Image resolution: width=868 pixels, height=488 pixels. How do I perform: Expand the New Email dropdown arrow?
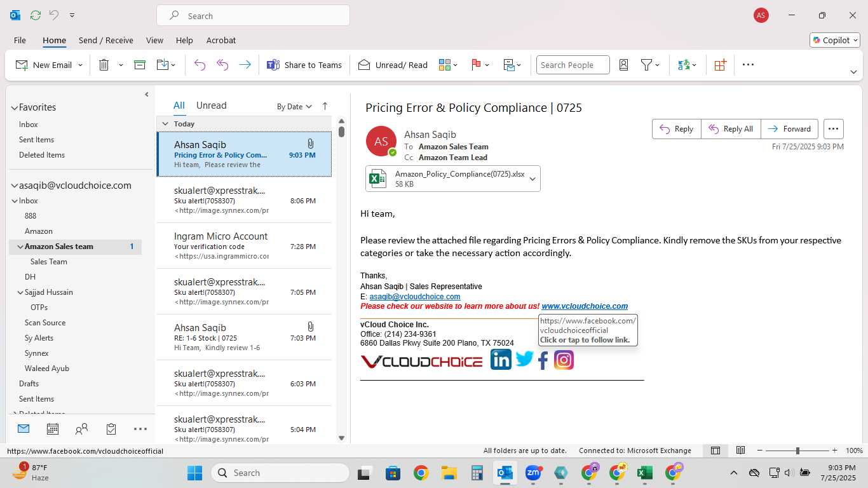[80, 65]
